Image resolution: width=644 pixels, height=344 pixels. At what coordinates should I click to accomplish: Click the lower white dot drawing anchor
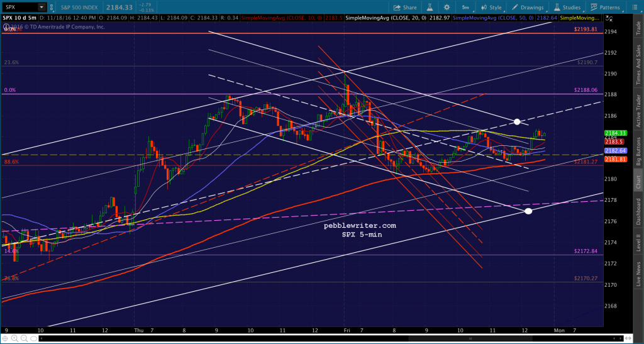tap(528, 211)
